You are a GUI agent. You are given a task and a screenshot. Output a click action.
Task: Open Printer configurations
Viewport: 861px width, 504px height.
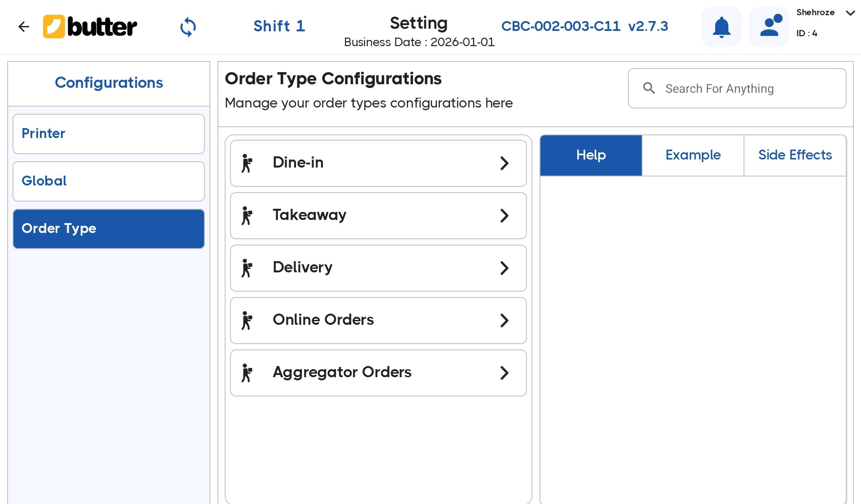click(109, 134)
